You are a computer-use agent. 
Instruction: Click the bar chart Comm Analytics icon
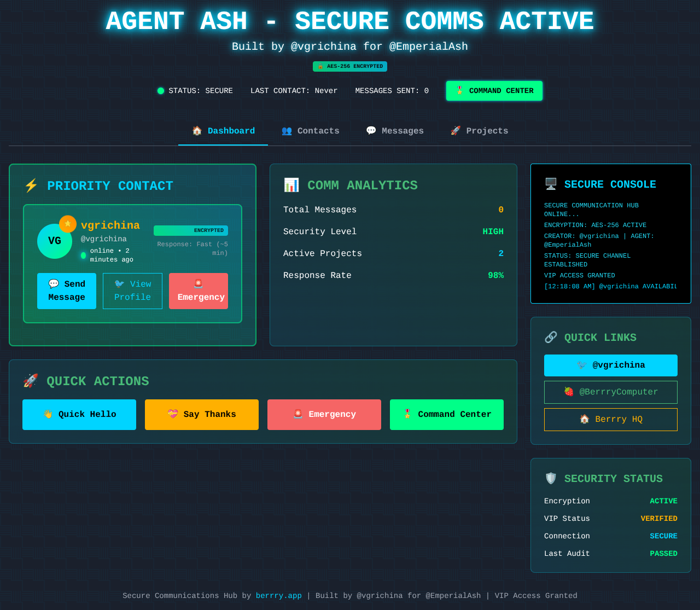click(x=291, y=185)
